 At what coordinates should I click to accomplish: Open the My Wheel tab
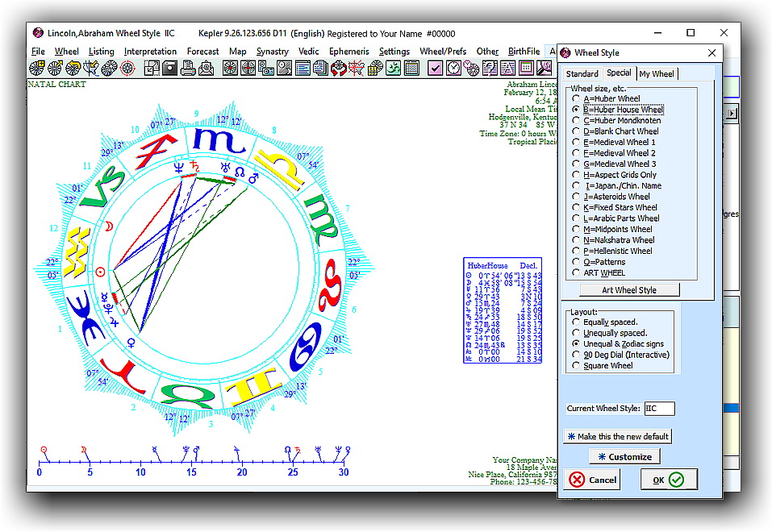657,74
